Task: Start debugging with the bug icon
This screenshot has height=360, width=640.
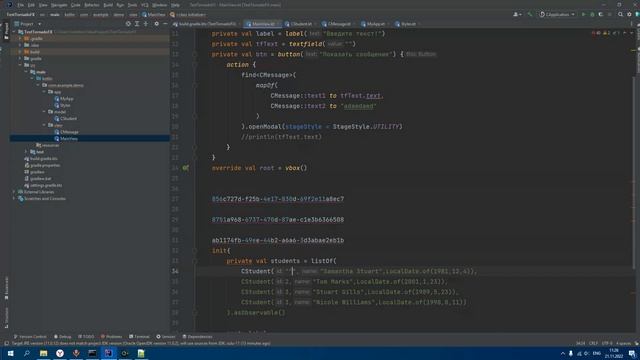Action: click(x=592, y=14)
